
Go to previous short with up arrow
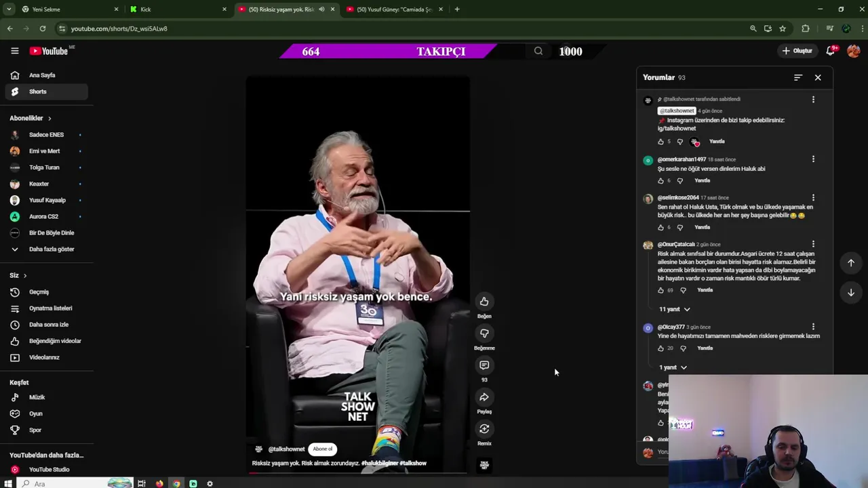[851, 263]
